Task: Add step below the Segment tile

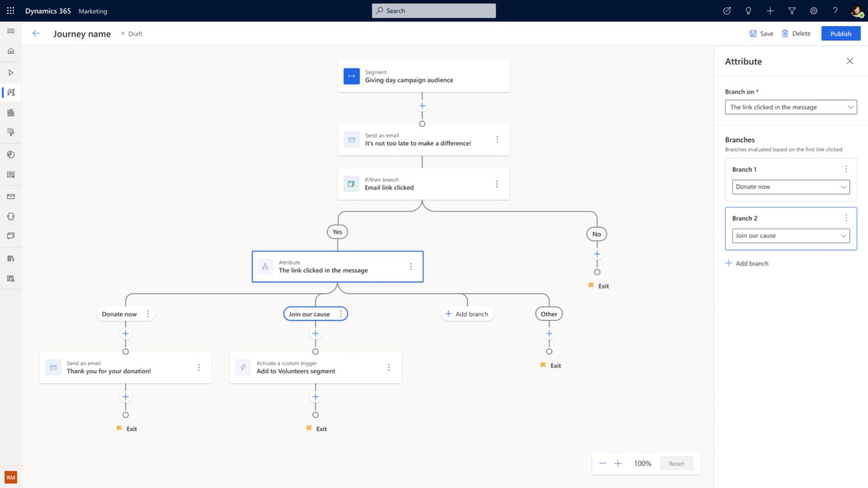Action: (x=422, y=106)
